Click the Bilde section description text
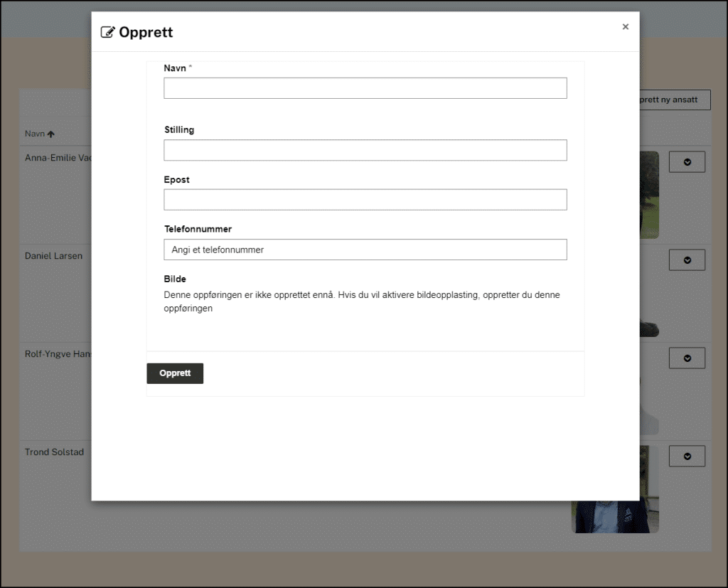728x588 pixels. (363, 301)
